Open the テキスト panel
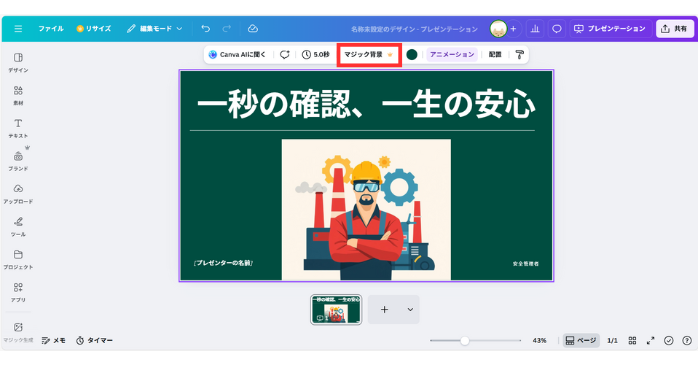Viewport: 698px width, 365px height. tap(18, 128)
